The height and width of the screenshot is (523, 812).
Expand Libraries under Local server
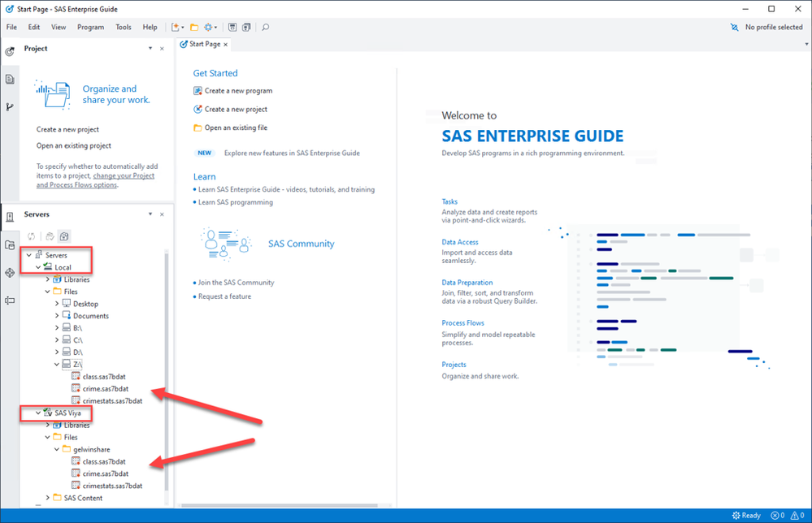click(x=48, y=279)
